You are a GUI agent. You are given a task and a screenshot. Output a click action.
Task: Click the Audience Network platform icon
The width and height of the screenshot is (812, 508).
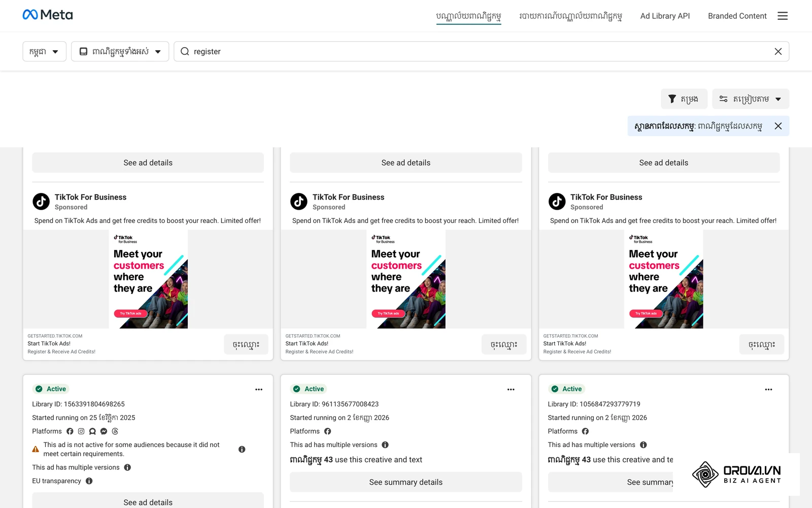pos(92,431)
